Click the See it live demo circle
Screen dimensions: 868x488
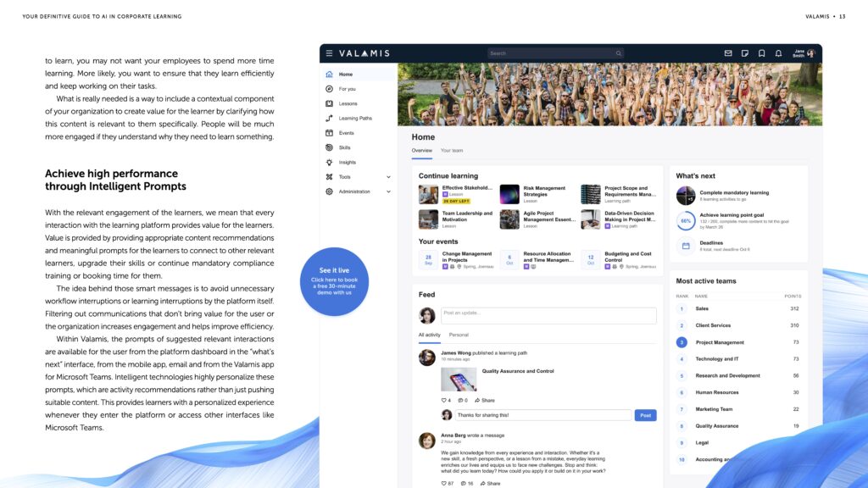(x=334, y=281)
